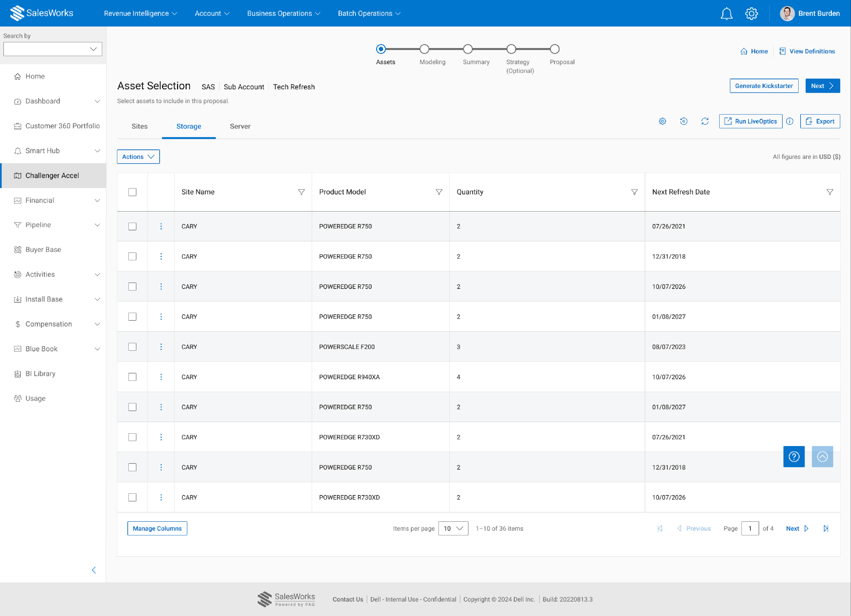Check the row dated 07/26/2021 with POWEREDGE R750
The height and width of the screenshot is (616, 851).
pos(132,226)
